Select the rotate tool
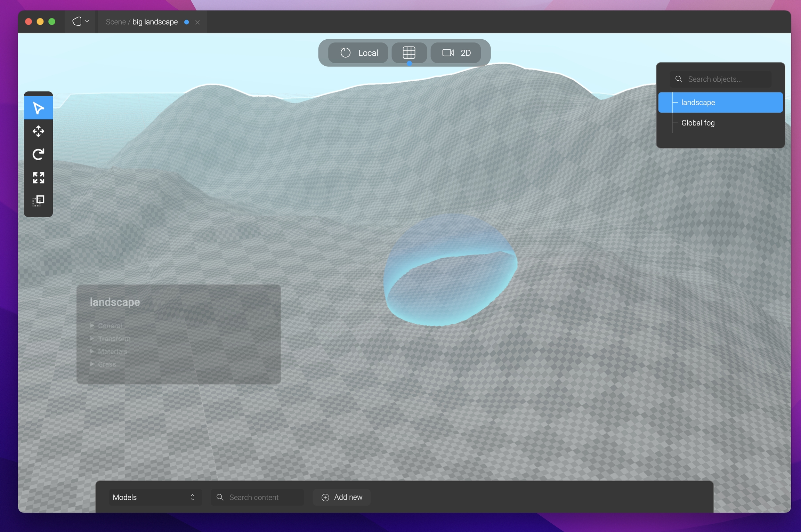 pyautogui.click(x=38, y=154)
